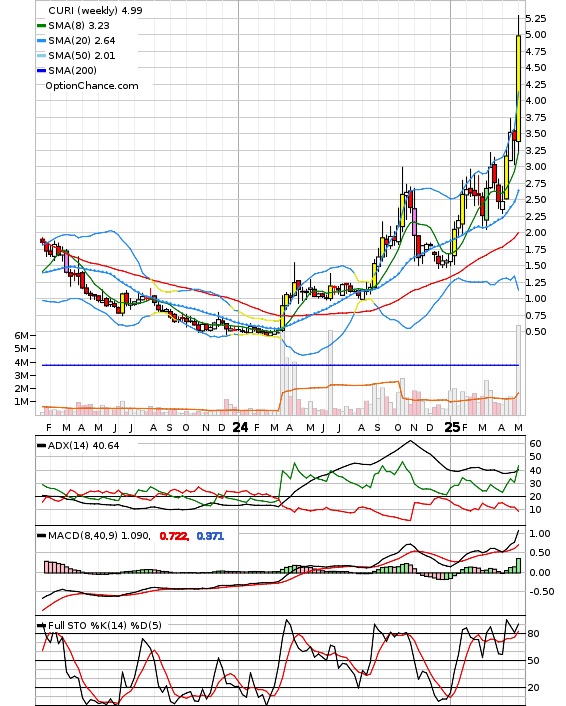566x706 pixels.
Task: Click the 2.00 price axis label
Action: pyautogui.click(x=536, y=233)
